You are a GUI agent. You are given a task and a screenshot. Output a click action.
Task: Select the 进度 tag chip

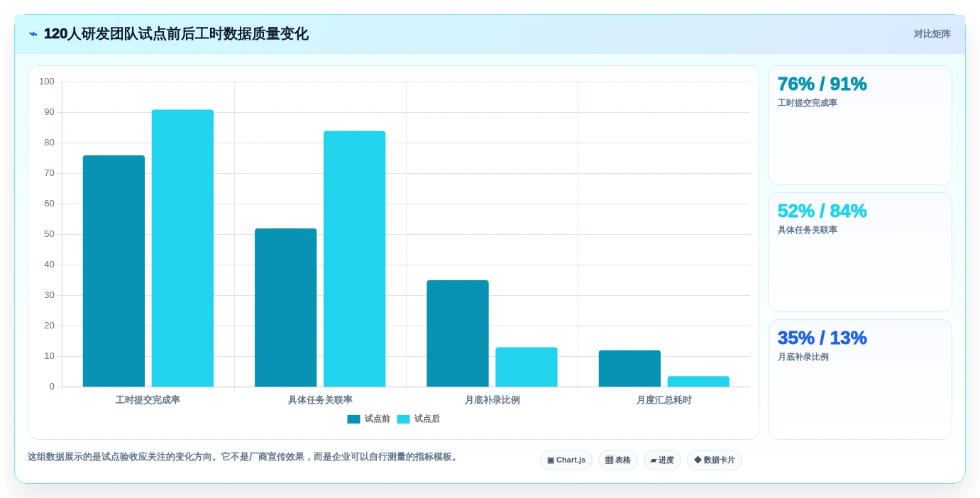pyautogui.click(x=662, y=460)
